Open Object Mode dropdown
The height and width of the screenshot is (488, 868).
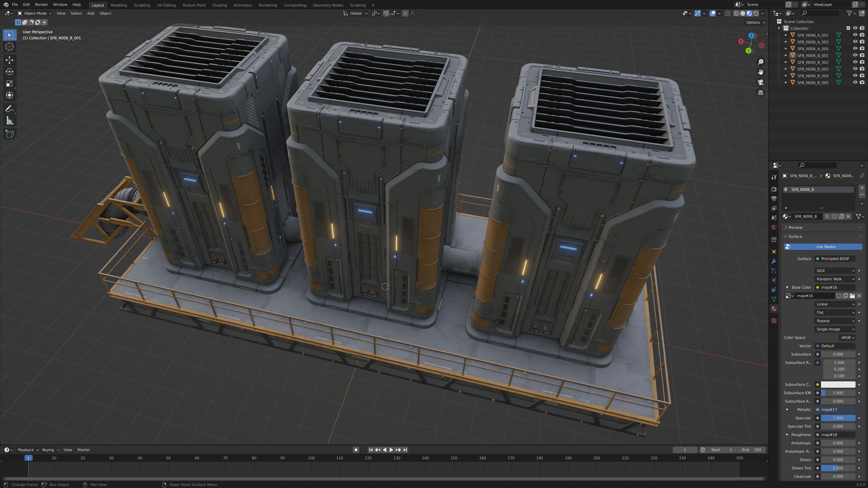(34, 14)
